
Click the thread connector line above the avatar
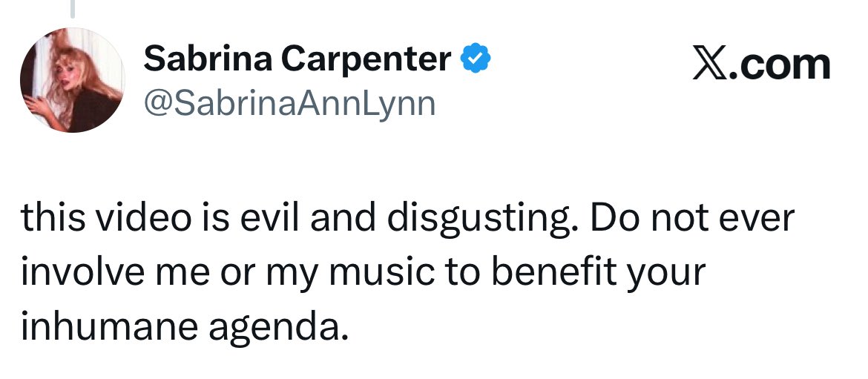coord(73,9)
